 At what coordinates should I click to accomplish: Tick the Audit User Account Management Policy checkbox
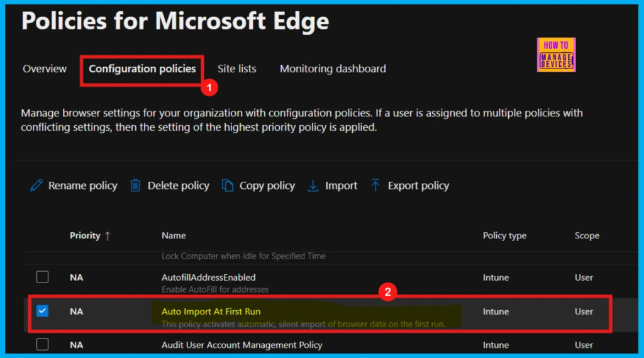click(x=42, y=344)
